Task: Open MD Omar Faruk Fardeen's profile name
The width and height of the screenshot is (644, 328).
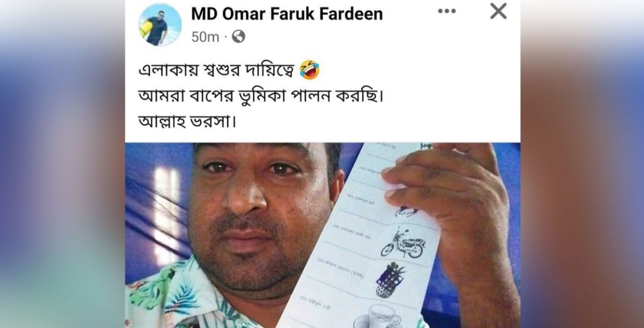Action: click(287, 13)
